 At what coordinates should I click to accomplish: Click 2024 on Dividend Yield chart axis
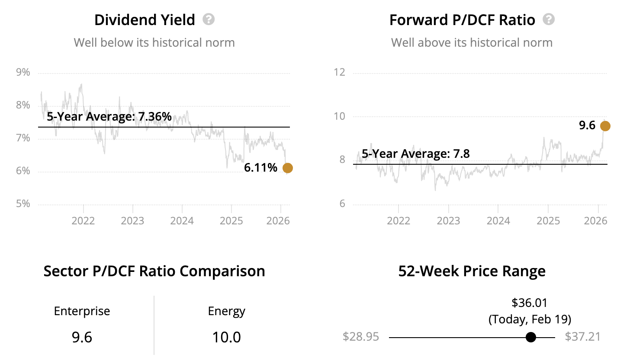(182, 221)
